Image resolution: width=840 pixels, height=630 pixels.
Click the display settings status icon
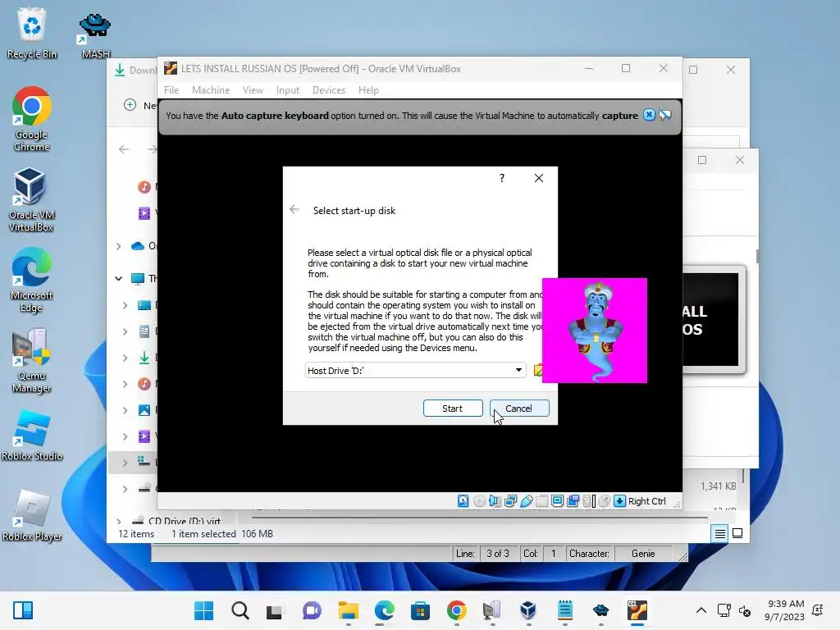click(557, 501)
